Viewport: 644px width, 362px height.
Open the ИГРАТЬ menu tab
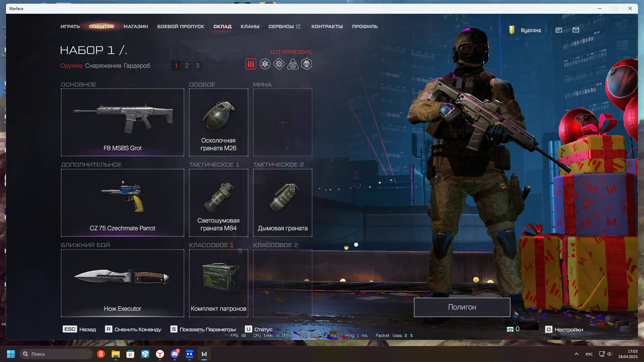70,26
